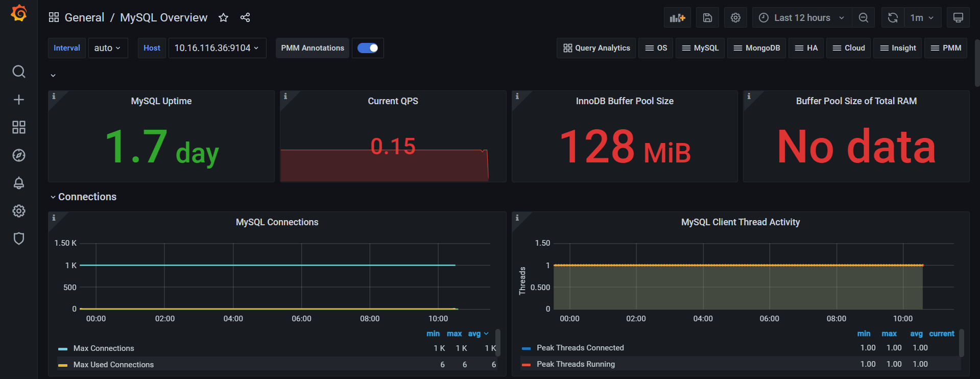The width and height of the screenshot is (980, 379).
Task: Open the Cloud dashboards menu
Action: (x=849, y=48)
